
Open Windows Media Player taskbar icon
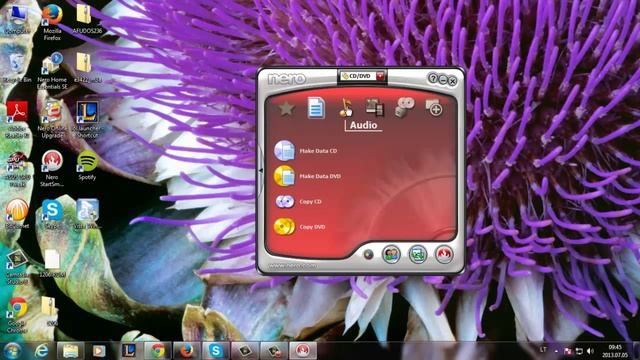[x=99, y=351]
